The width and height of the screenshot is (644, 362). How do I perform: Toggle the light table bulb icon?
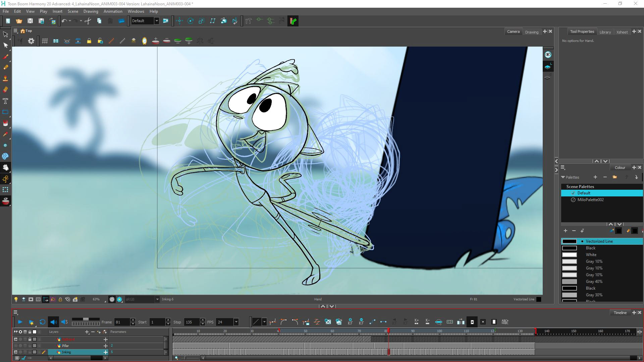pos(16,299)
